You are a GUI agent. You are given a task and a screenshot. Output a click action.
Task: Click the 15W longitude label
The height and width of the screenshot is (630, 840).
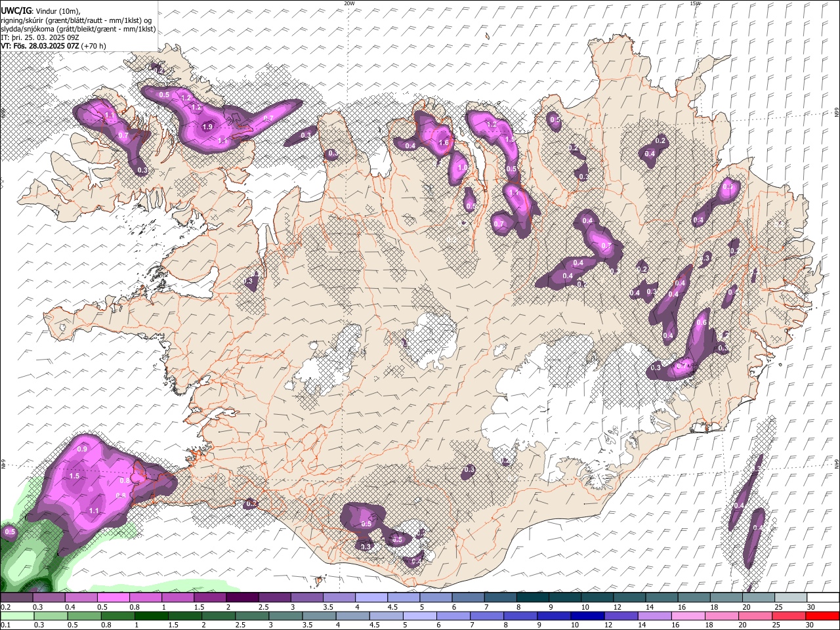tap(695, 3)
